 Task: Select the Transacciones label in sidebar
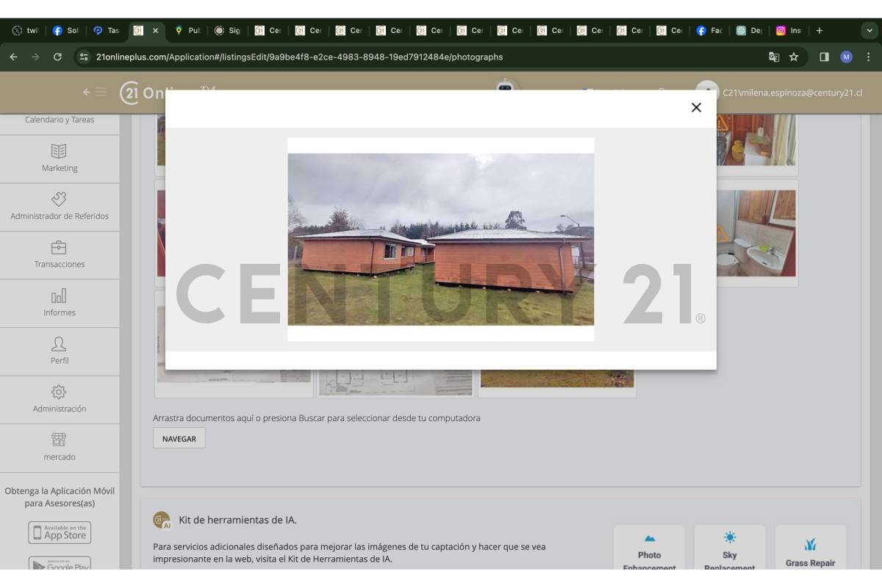[60, 265]
